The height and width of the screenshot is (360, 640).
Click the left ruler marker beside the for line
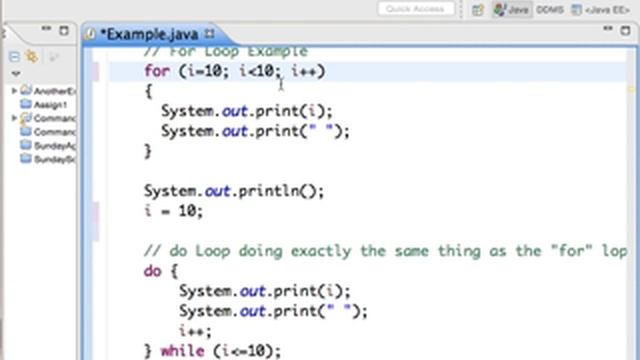96,71
